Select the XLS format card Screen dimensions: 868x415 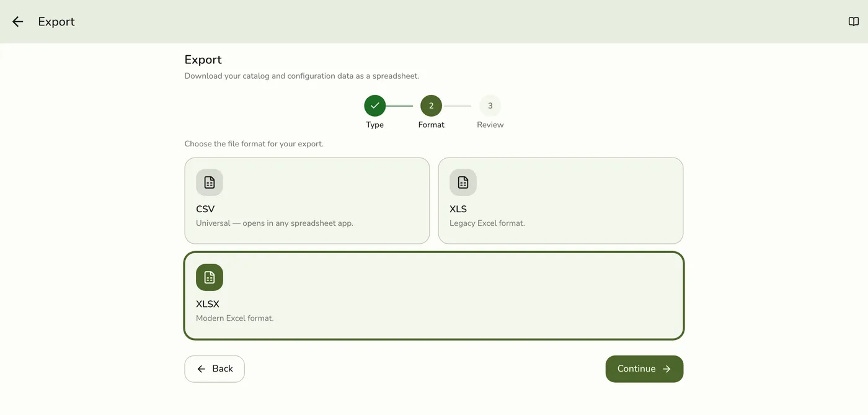[560, 200]
